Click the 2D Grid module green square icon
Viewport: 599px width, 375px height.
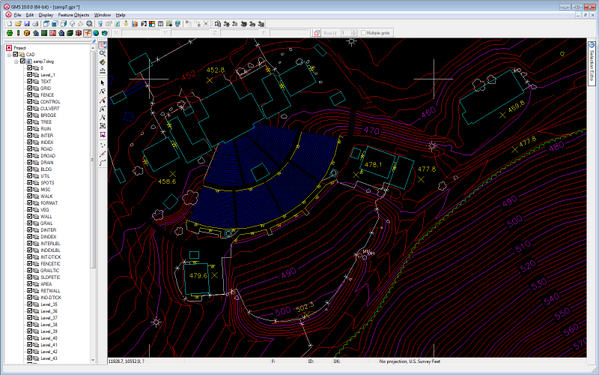click(44, 33)
